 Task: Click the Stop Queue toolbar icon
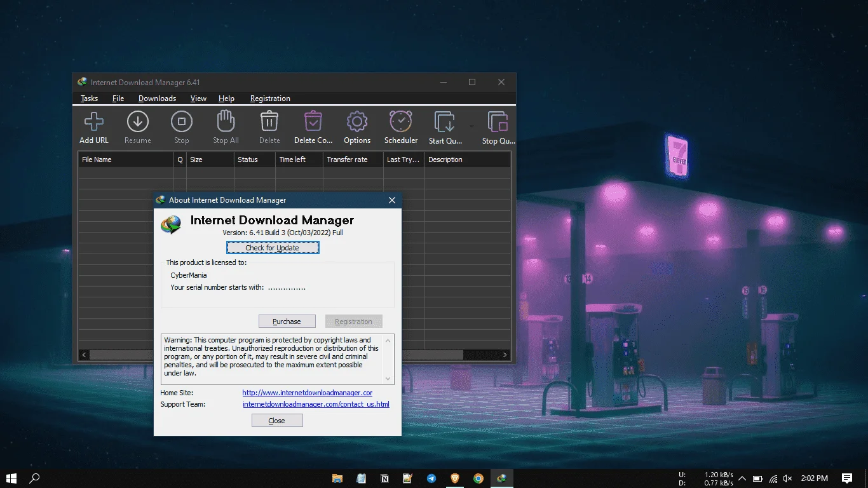point(498,121)
